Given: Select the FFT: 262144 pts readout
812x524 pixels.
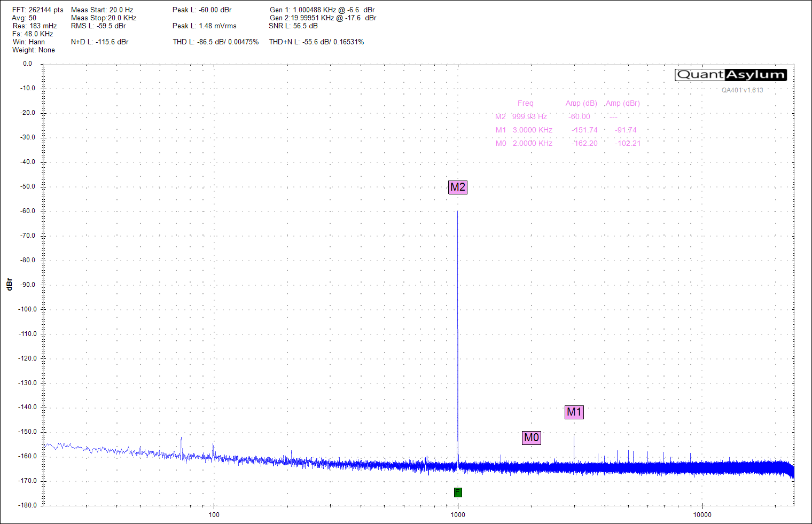Looking at the screenshot, I should [x=38, y=10].
